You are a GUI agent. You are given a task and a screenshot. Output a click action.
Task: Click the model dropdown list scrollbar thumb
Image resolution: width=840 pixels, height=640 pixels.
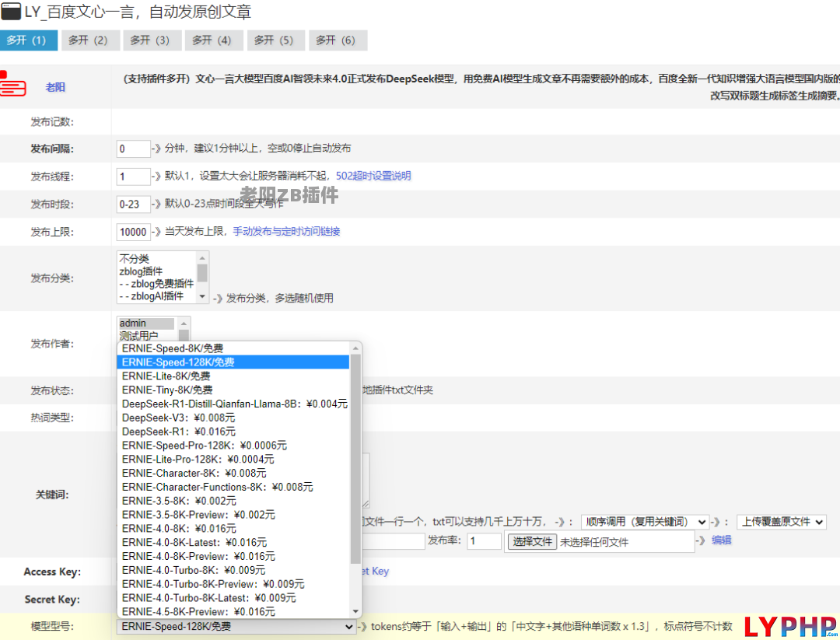click(x=355, y=459)
